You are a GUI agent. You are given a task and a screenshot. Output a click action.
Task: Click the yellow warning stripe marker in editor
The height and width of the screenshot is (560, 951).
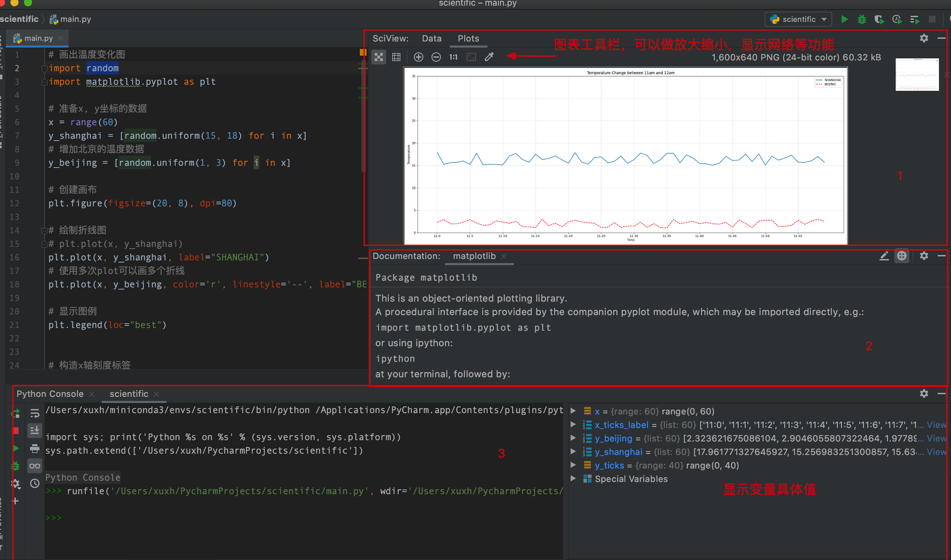click(363, 52)
